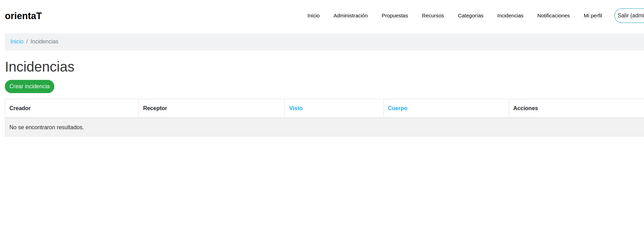The height and width of the screenshot is (231, 644).
Task: Open the Categorías navigation item
Action: (x=470, y=16)
